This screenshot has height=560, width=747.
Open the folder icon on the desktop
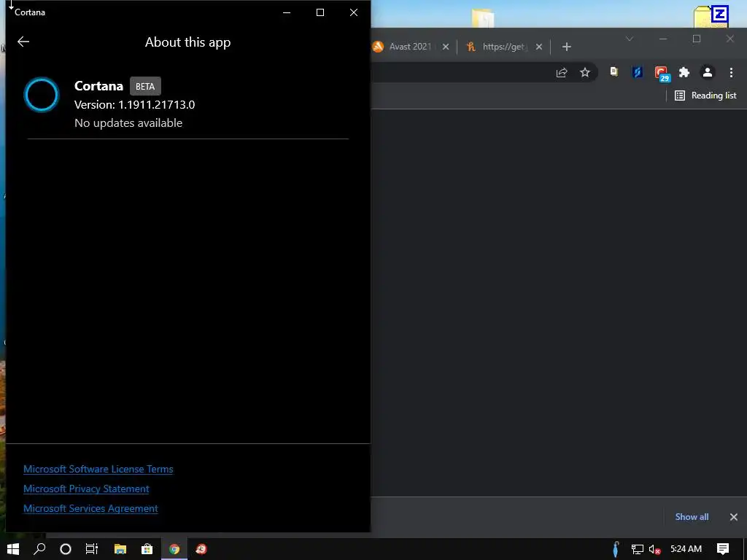(483, 18)
